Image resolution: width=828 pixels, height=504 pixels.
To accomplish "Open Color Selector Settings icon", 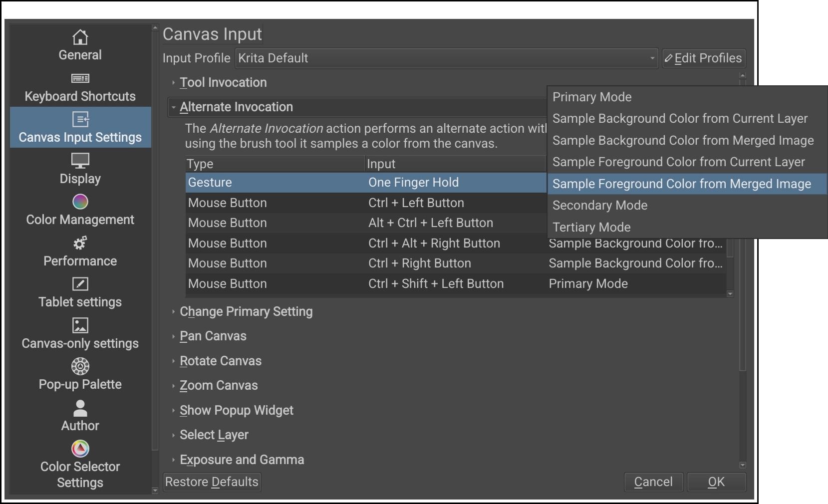I will (80, 449).
